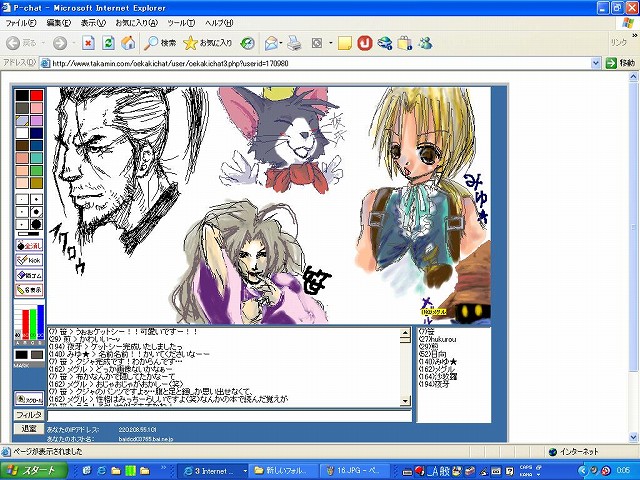Viewport: 640px width, 480px height.
Task: Click the chat message input field
Action: [229, 416]
